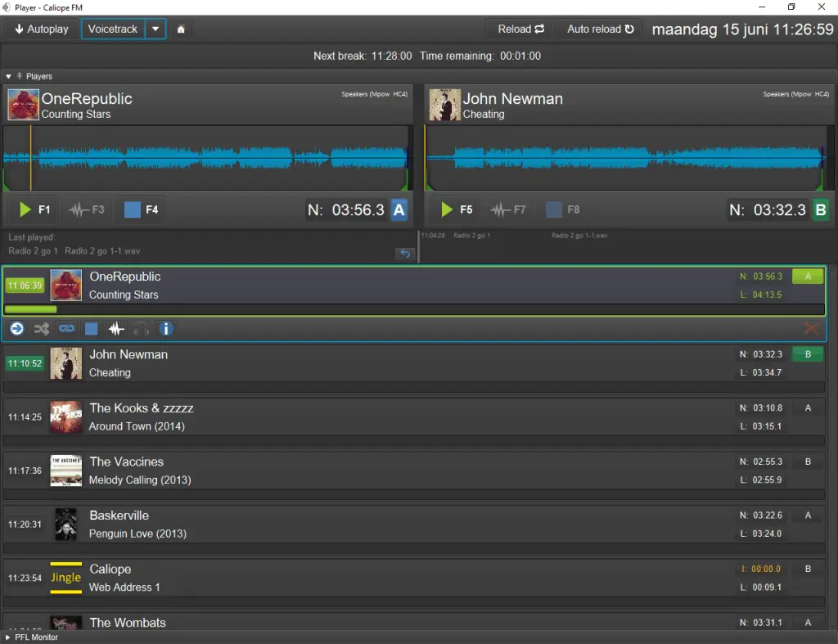This screenshot has width=838, height=644.
Task: Click the Counting Stars green progress bar
Action: 30,308
